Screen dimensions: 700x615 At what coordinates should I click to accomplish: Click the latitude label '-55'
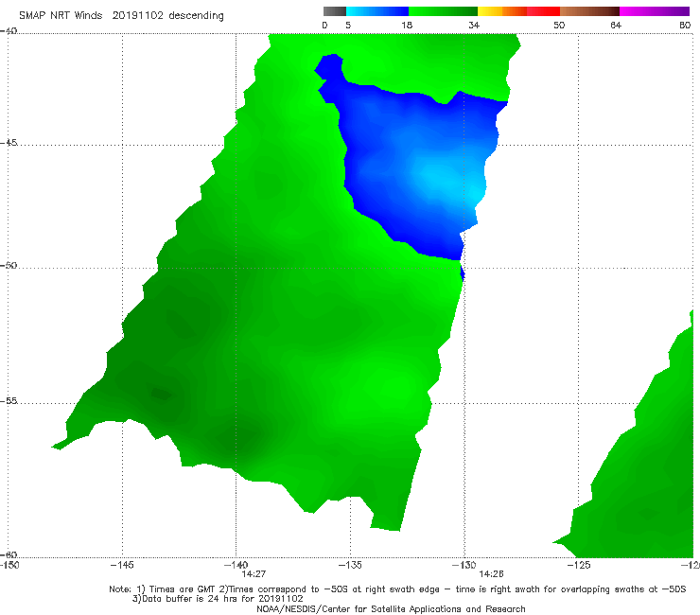(9, 400)
